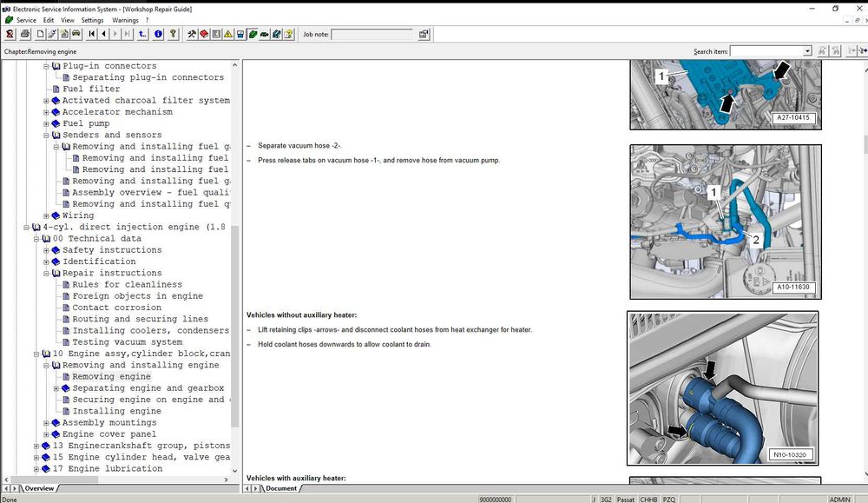Open the Service menu

tap(26, 20)
